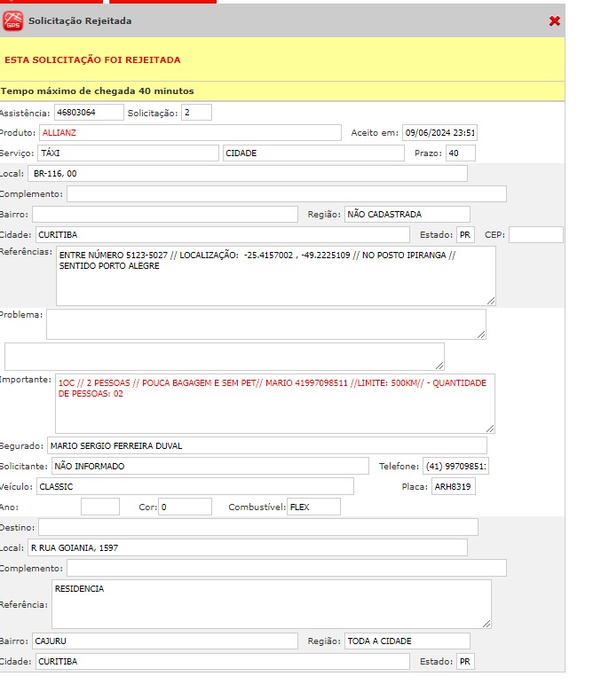Click the Assistência field 46803064

pos(89,113)
